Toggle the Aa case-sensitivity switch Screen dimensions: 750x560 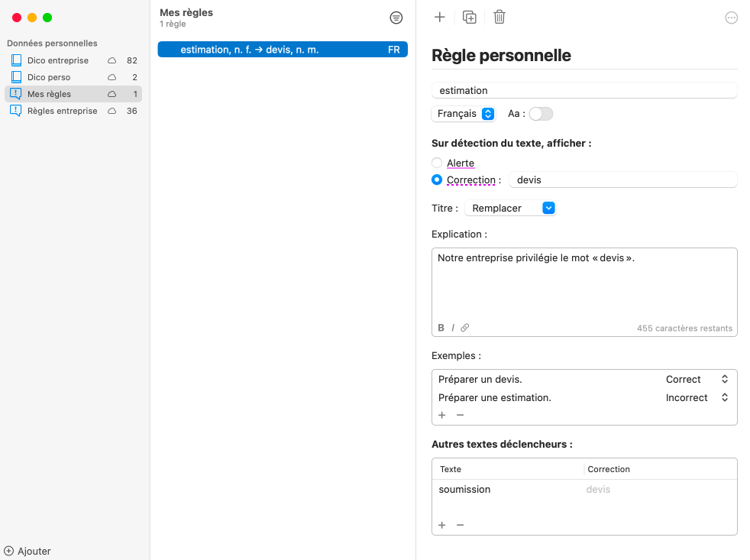point(541,114)
